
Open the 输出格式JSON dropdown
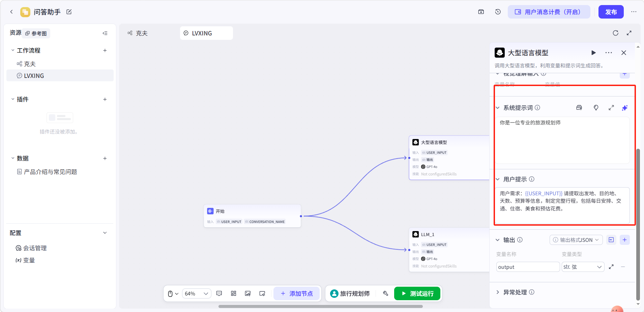point(576,240)
